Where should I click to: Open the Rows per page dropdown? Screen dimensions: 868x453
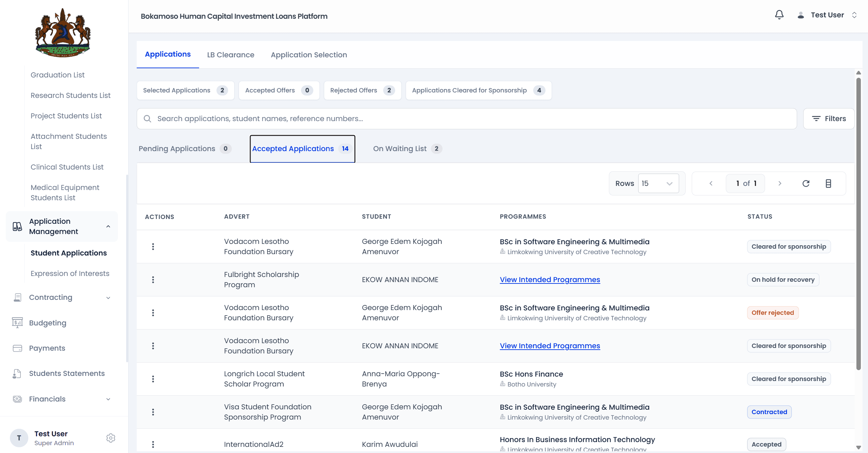point(658,184)
